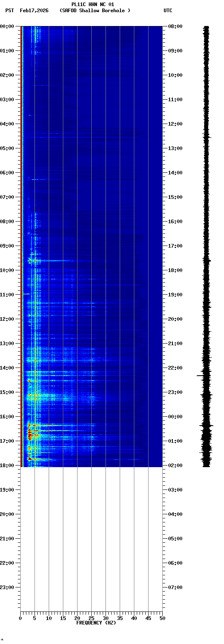The width and height of the screenshot is (224, 644).
Task: Click the 00:00 label on the PST axis
Action: tap(8, 26)
